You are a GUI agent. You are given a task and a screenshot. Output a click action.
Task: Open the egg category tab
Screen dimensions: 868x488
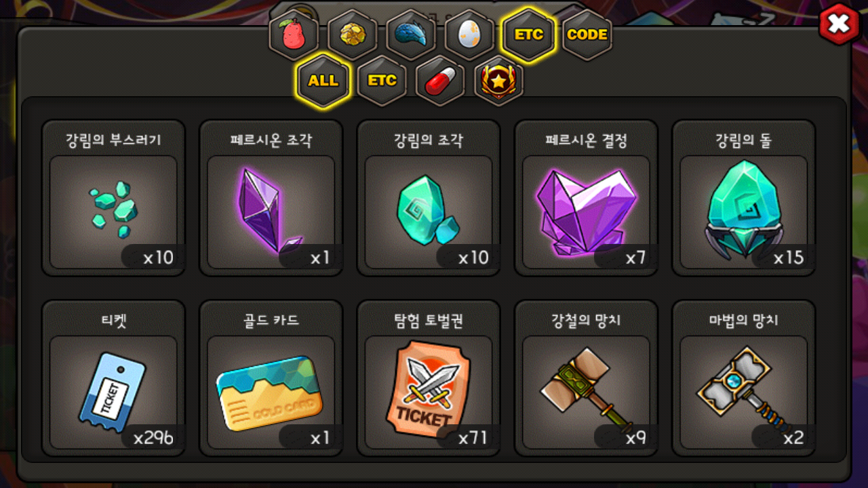(469, 35)
